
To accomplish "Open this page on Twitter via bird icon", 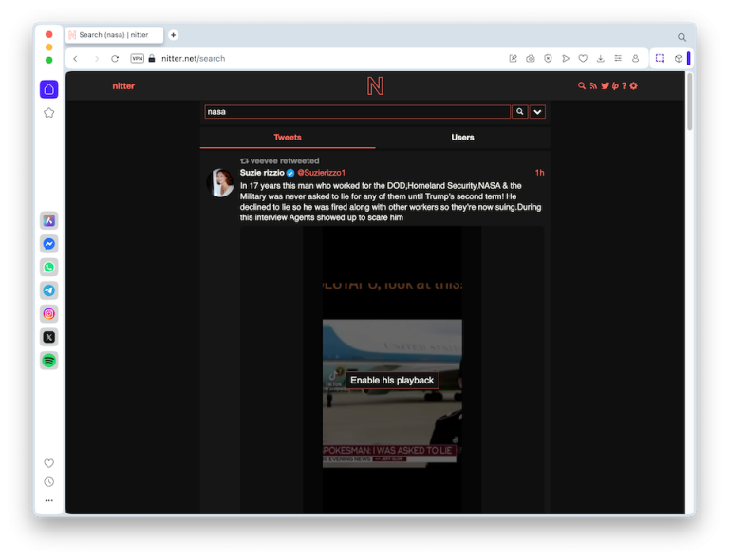I will (605, 86).
